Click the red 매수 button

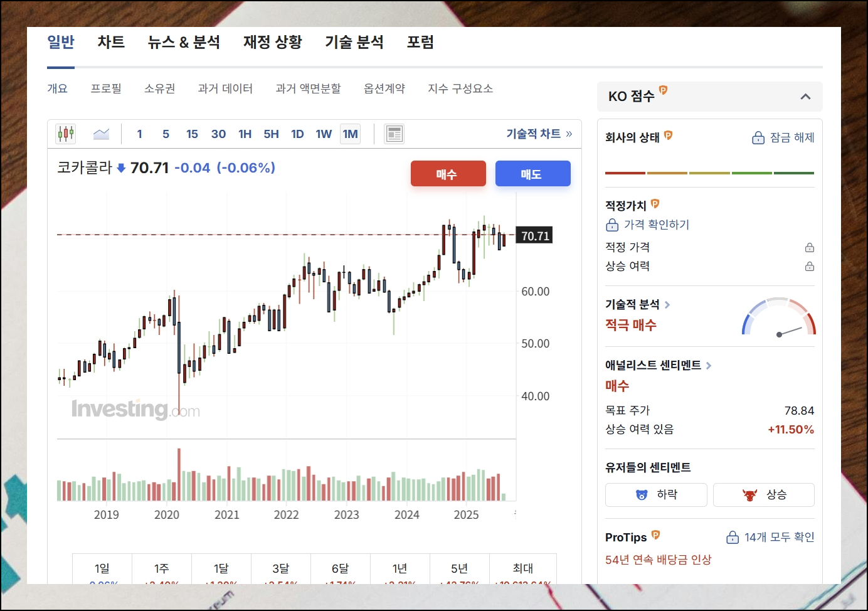click(x=448, y=174)
